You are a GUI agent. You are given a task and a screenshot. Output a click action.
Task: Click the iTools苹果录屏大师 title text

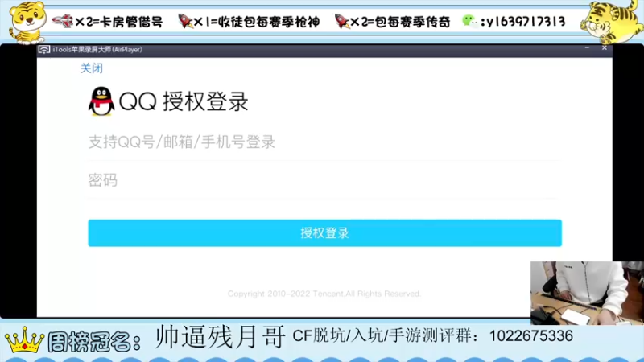point(97,50)
